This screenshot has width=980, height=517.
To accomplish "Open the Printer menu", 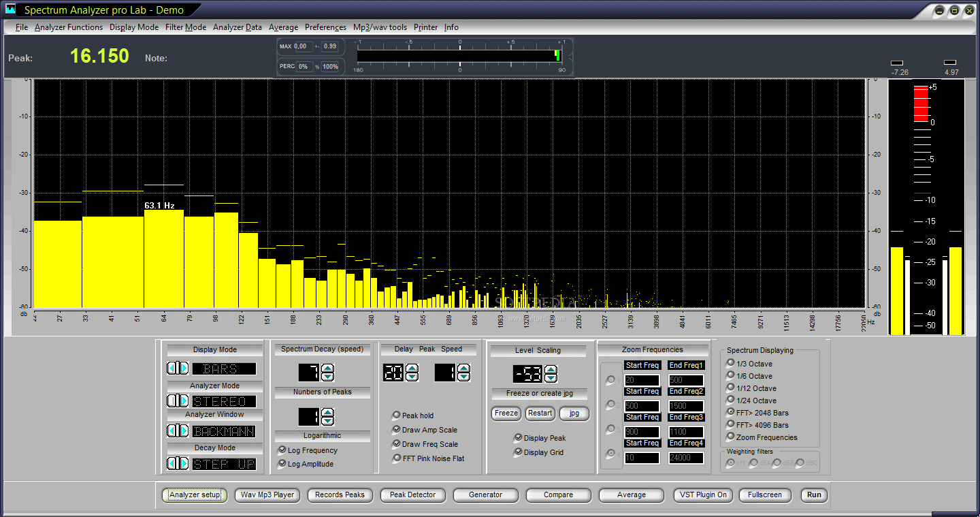I will click(x=425, y=27).
